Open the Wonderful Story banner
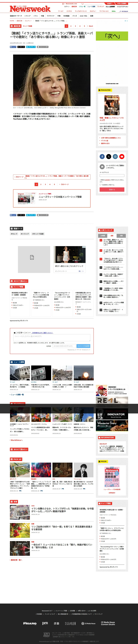This screenshot has width=138, height=644. click(112, 426)
